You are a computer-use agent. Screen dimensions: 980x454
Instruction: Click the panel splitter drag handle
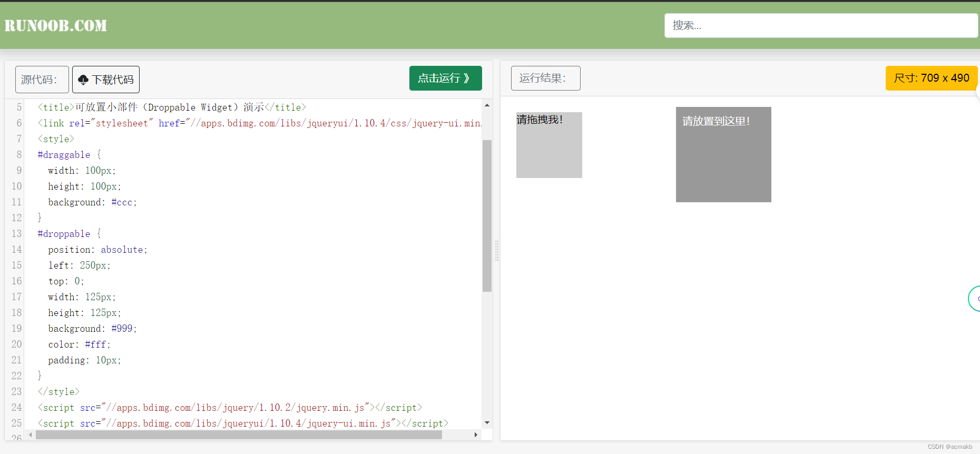tap(496, 251)
